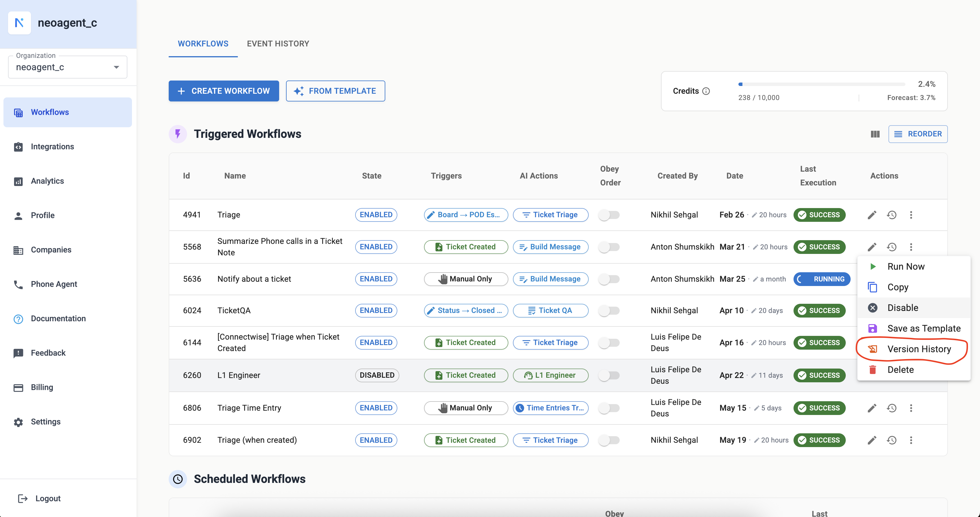Open three-dot actions menu for Triage workflow 4941
The image size is (980, 517).
[x=911, y=215]
